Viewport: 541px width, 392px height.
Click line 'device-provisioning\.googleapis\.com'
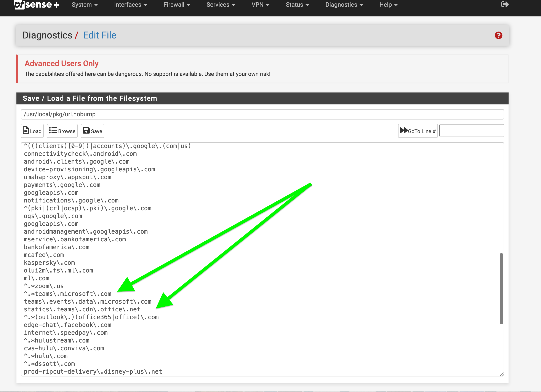(90, 170)
